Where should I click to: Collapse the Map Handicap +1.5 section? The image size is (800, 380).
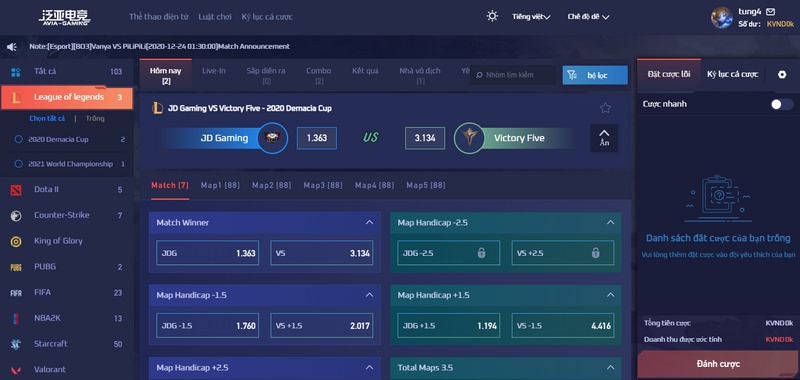pos(610,295)
